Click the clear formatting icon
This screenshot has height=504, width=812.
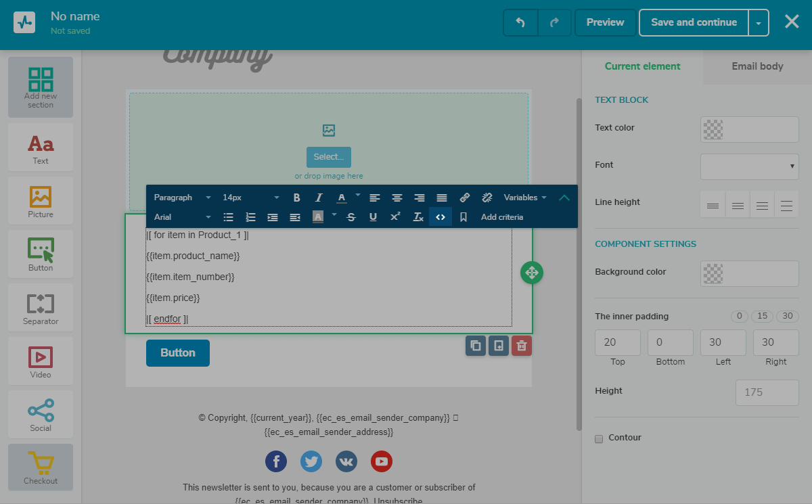[418, 217]
